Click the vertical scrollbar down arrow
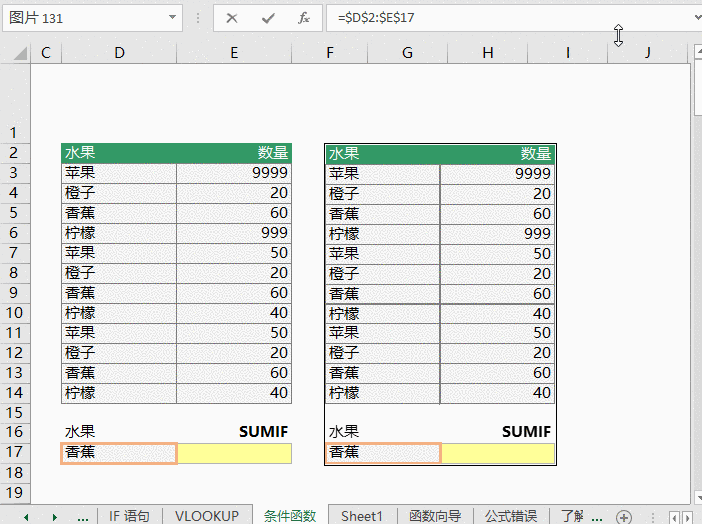The height and width of the screenshot is (524, 702). [x=698, y=497]
